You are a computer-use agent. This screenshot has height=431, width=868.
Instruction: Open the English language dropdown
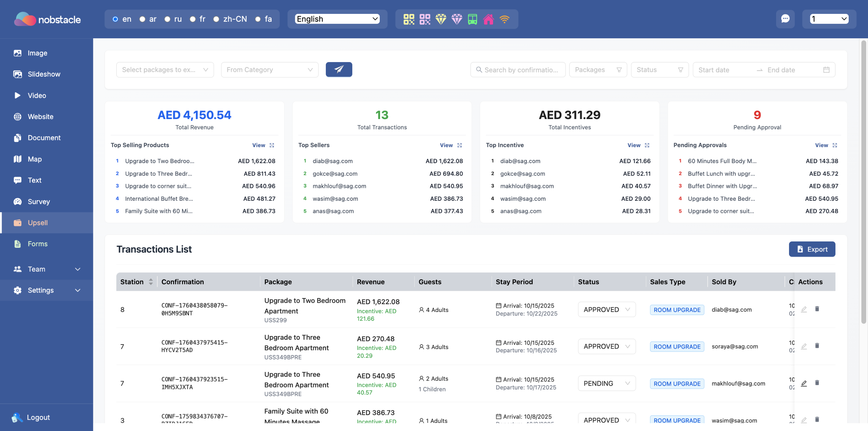(x=337, y=19)
